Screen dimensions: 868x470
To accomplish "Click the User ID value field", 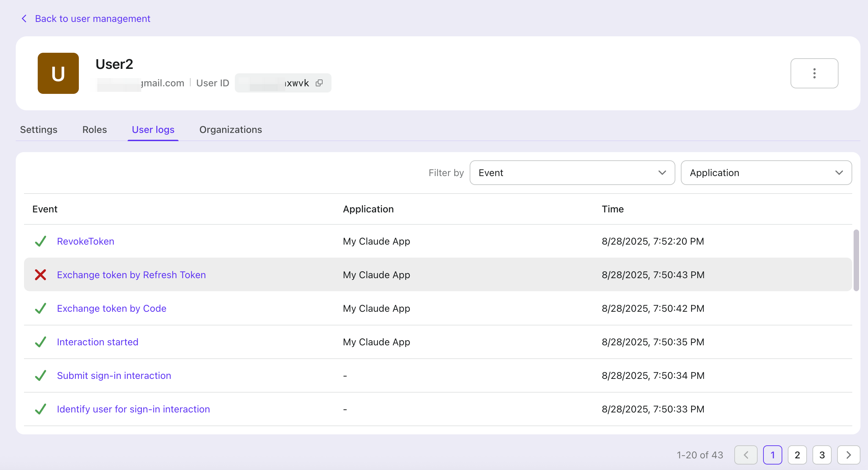I will click(283, 83).
